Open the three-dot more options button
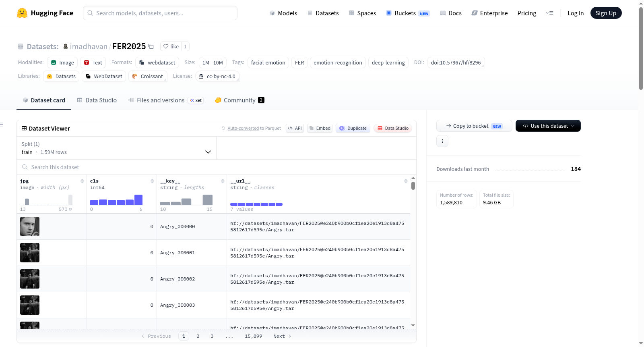The image size is (644, 347). click(442, 141)
